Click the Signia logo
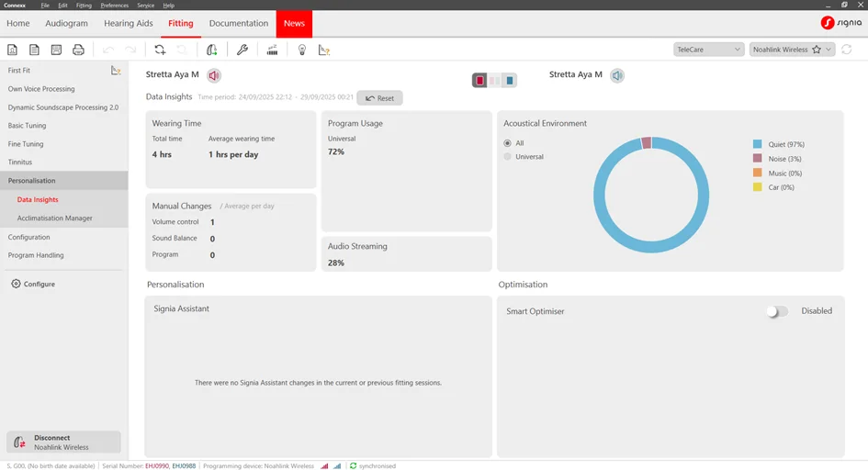Image resolution: width=868 pixels, height=470 pixels. 840,23
